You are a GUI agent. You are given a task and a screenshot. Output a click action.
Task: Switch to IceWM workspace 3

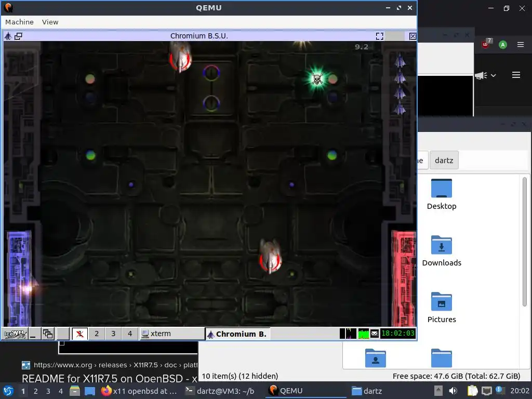click(113, 334)
